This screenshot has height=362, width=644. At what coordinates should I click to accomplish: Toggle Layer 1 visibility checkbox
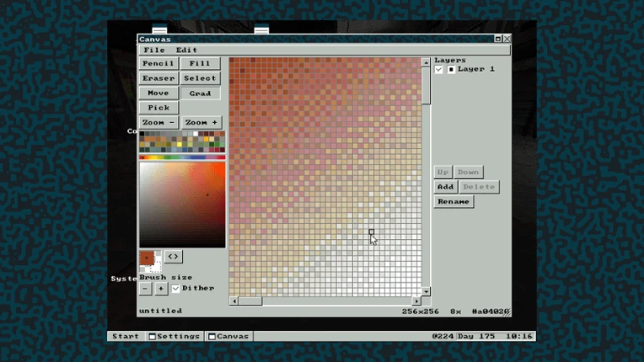pos(438,69)
